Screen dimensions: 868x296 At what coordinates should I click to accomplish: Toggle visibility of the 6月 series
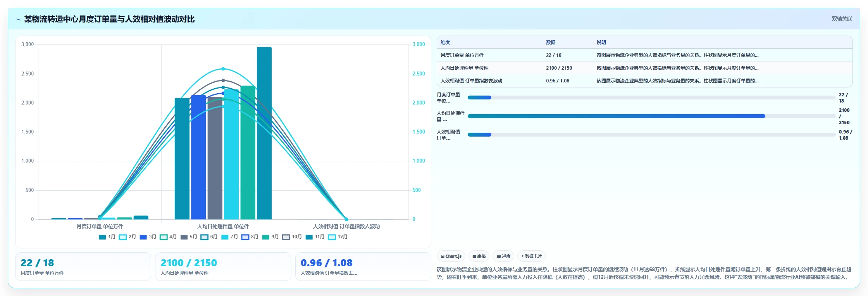pyautogui.click(x=209, y=237)
